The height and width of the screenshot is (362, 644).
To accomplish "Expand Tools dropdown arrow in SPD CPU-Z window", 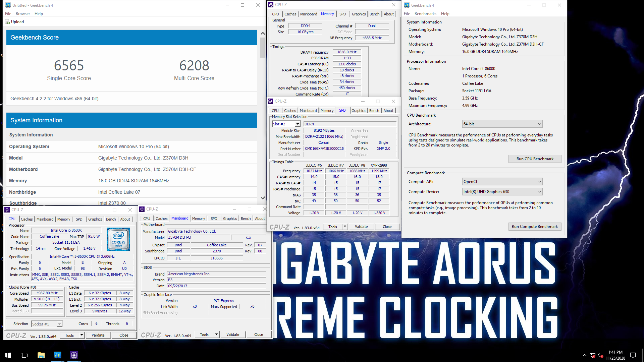I will pyautogui.click(x=344, y=227).
